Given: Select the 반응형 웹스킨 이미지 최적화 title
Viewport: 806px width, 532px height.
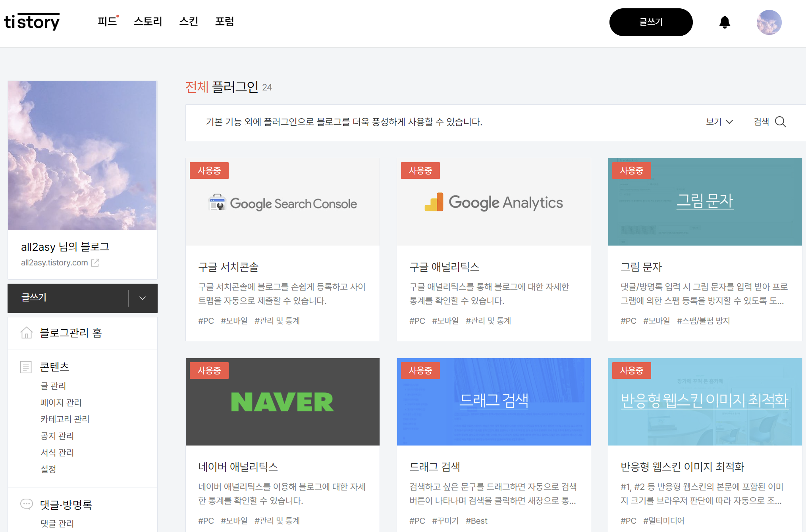Looking at the screenshot, I should 683,467.
